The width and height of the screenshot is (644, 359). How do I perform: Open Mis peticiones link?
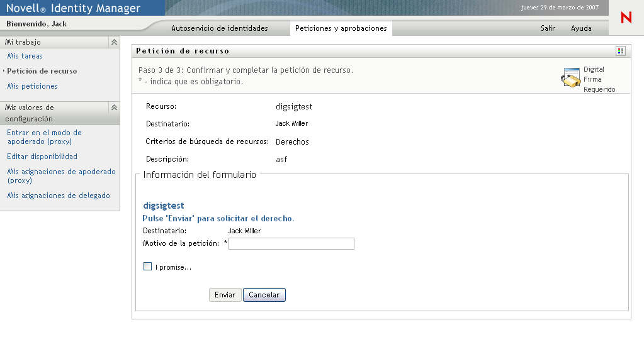[33, 86]
